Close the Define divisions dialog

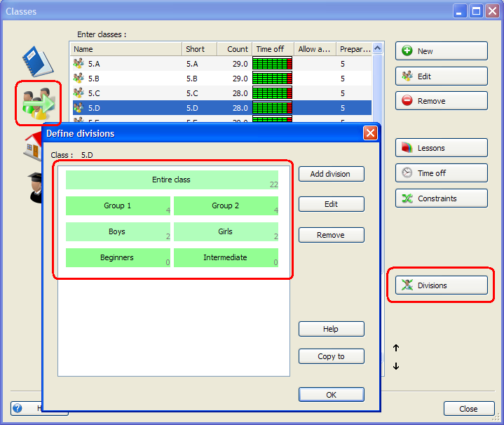370,133
